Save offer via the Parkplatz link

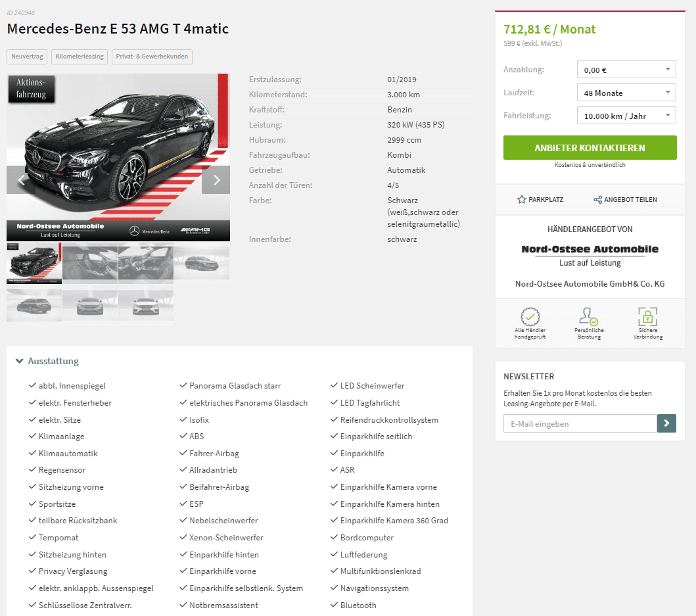[x=540, y=199]
